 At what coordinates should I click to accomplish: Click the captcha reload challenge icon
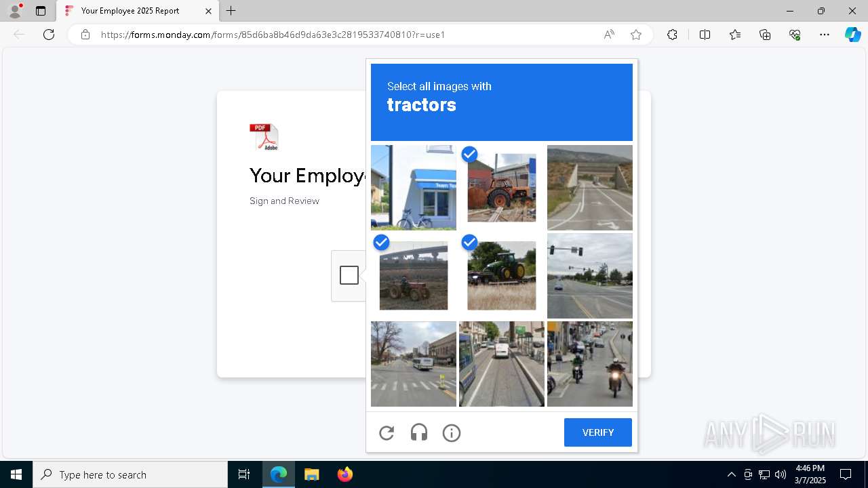pyautogui.click(x=387, y=432)
